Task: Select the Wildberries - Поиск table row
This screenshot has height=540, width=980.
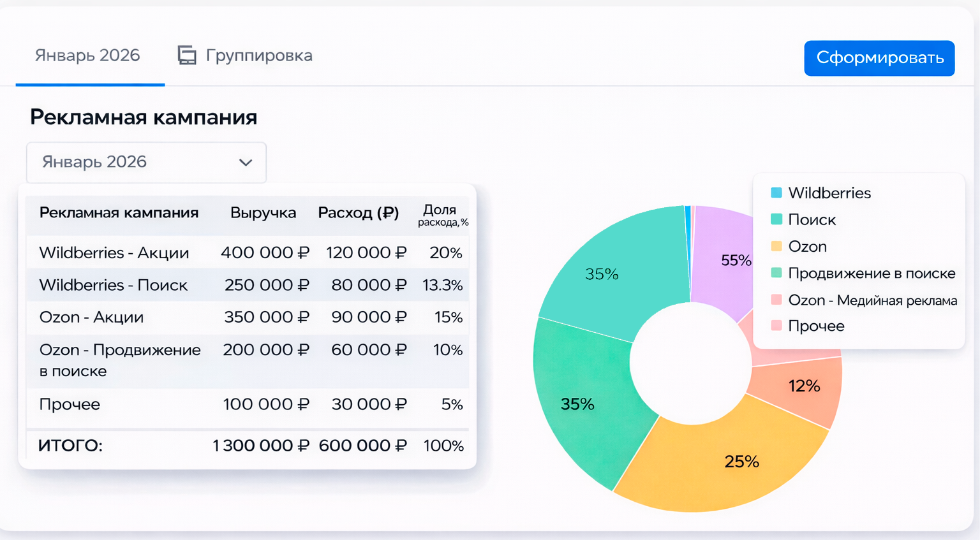Action: tap(248, 285)
